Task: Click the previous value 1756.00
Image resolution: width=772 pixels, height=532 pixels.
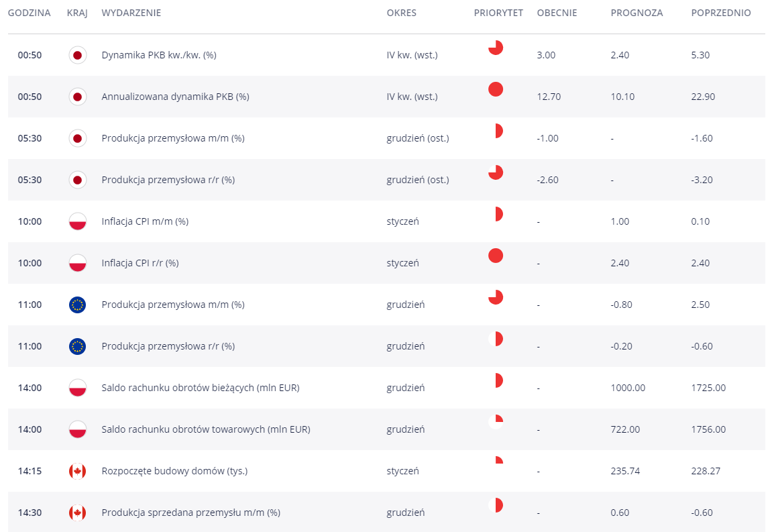Action: click(x=708, y=429)
